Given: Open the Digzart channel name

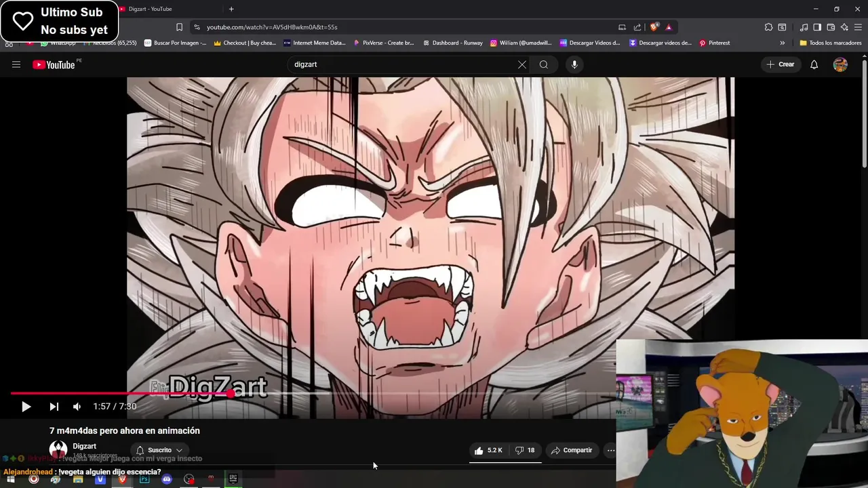Looking at the screenshot, I should coord(85,446).
